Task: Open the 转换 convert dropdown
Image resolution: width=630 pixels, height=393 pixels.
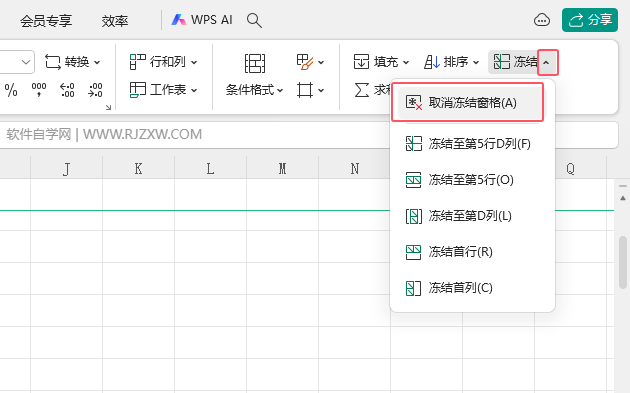Action: click(72, 62)
